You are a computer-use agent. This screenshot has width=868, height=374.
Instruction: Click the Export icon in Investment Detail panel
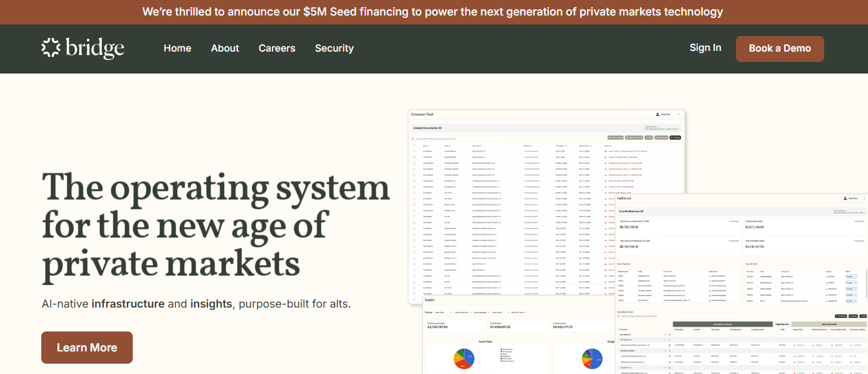click(852, 316)
